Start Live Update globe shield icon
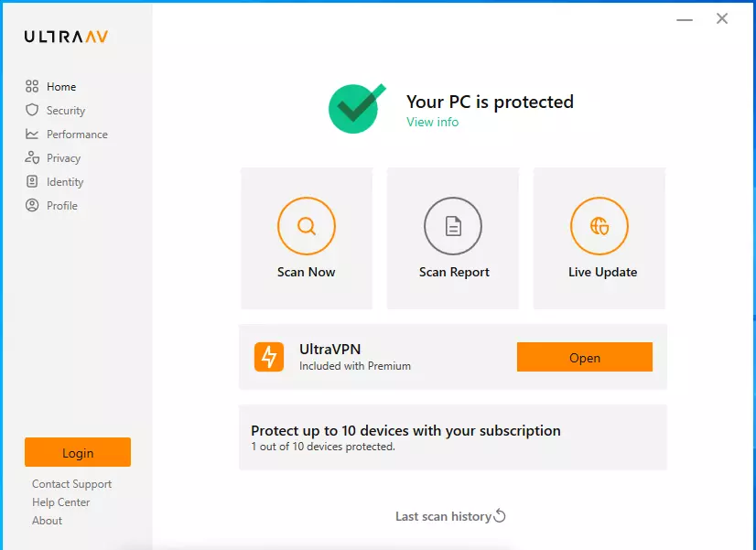 click(x=599, y=226)
